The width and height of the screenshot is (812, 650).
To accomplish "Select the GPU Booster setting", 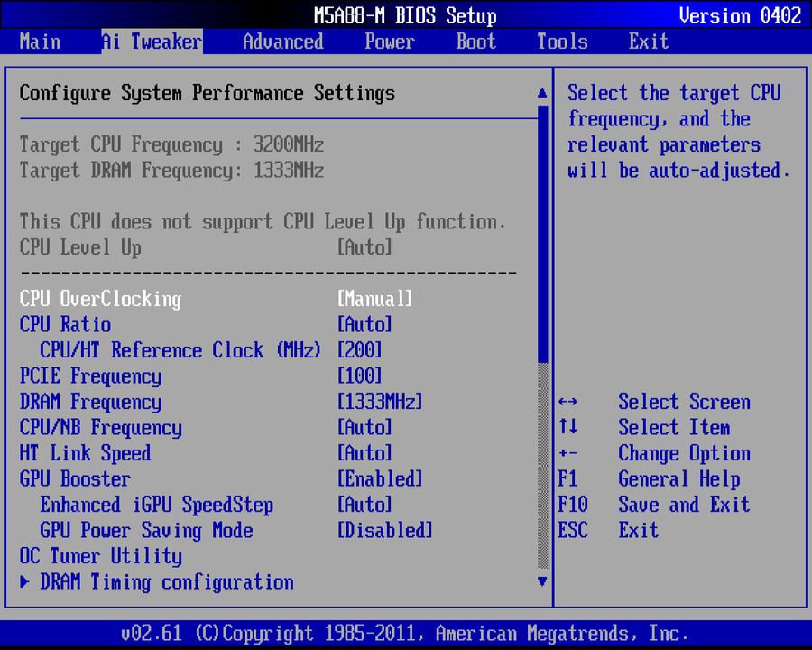I will (75, 479).
